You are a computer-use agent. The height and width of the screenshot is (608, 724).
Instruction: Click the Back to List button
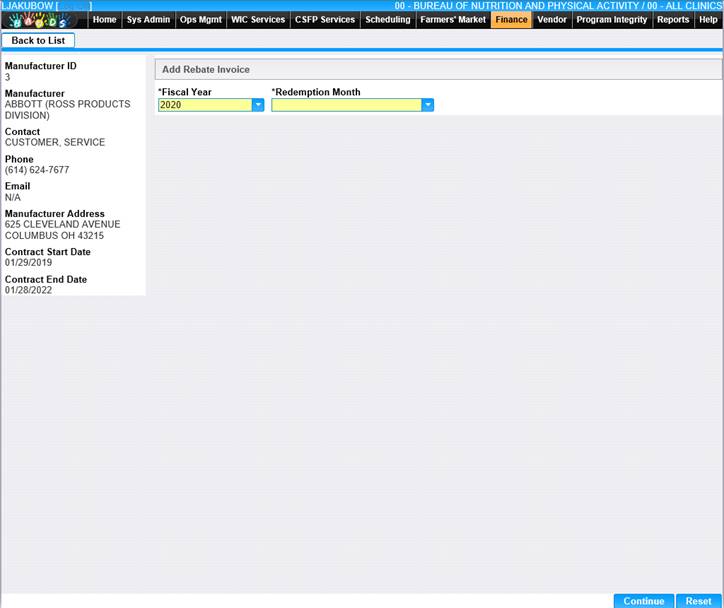pos(38,41)
